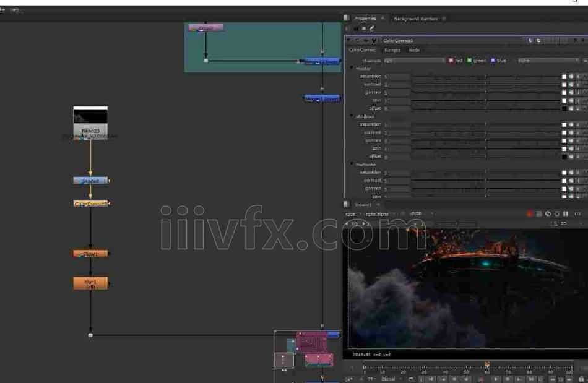Select the Read21 node thumbnail

point(90,123)
